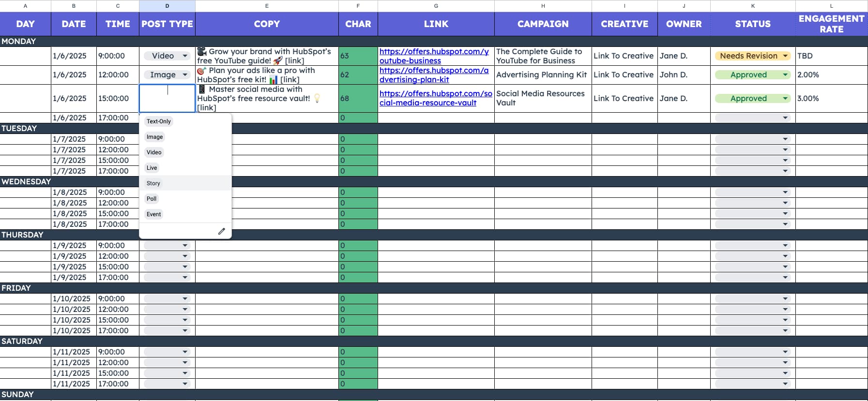Image resolution: width=868 pixels, height=401 pixels.
Task: Follow the advertising-plan-kit hyperlink
Action: 434,75
